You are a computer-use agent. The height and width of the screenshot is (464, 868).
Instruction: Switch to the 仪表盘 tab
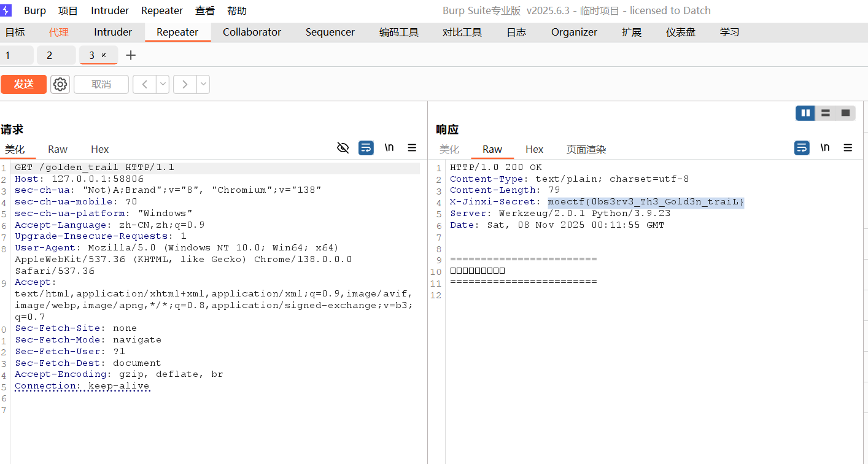[x=681, y=32]
